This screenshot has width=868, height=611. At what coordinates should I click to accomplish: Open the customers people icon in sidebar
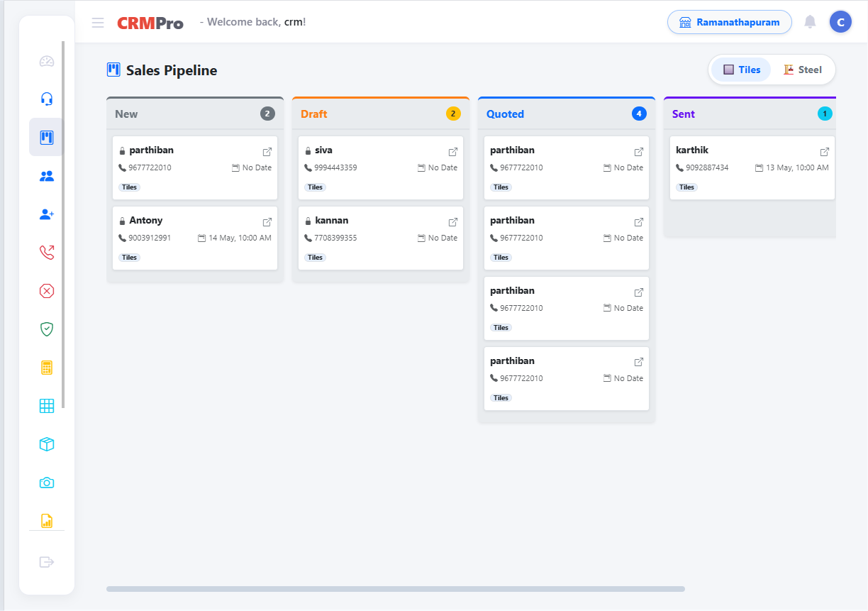tap(47, 176)
